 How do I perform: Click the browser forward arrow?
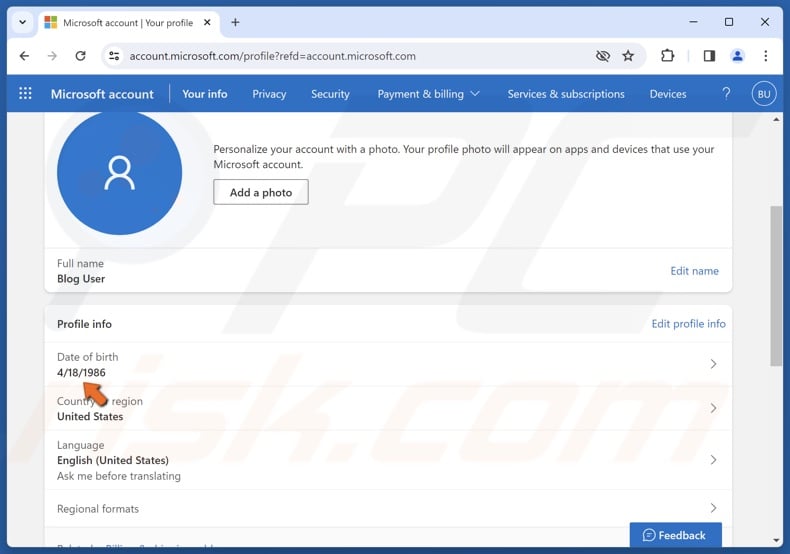(x=52, y=56)
